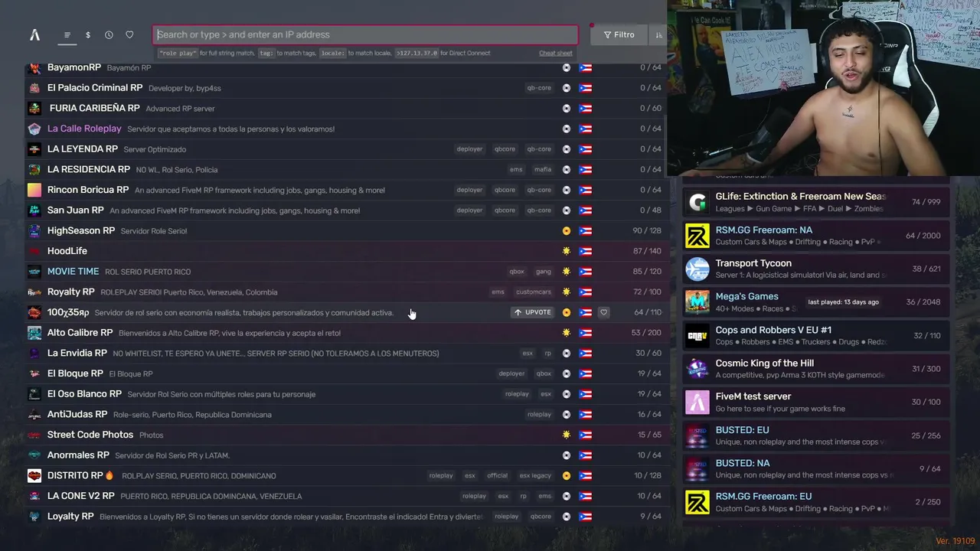This screenshot has width=980, height=551.
Task: Click Street Code Photos star badge
Action: pyautogui.click(x=567, y=435)
